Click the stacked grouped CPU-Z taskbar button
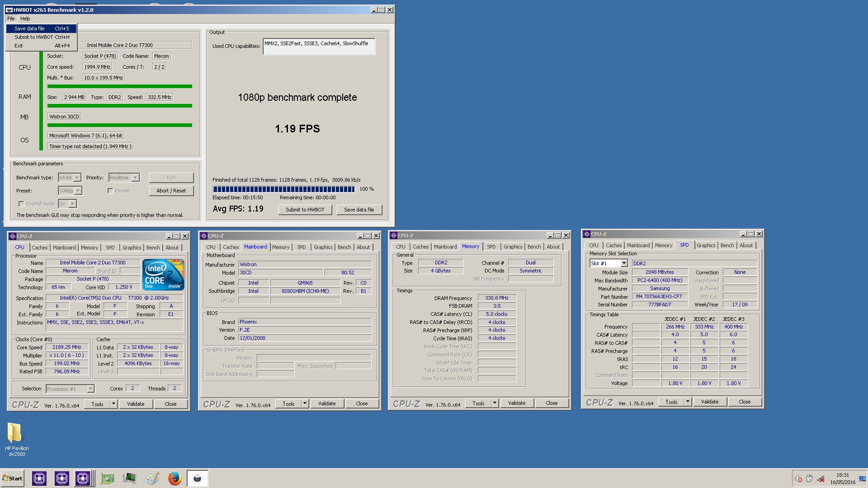The height and width of the screenshot is (488, 868). click(x=84, y=479)
